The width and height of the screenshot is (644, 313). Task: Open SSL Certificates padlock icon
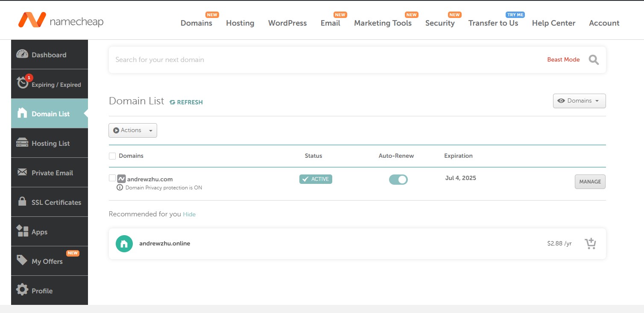pyautogui.click(x=22, y=202)
